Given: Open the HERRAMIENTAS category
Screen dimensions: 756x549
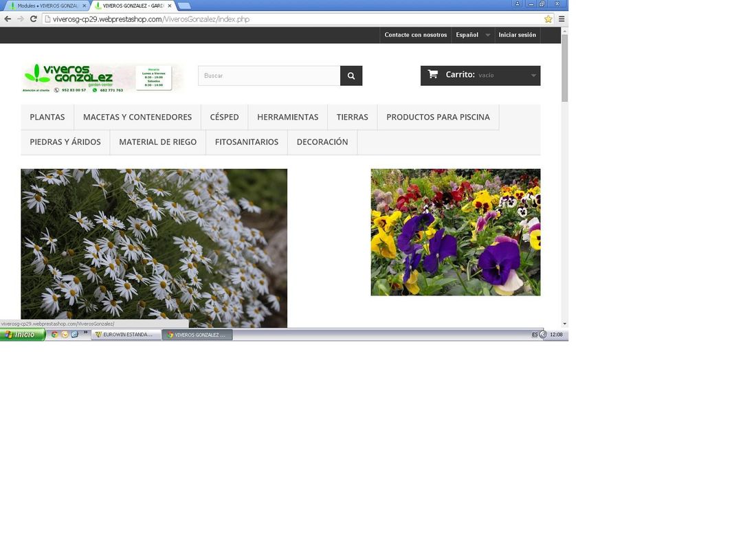Looking at the screenshot, I should point(288,117).
